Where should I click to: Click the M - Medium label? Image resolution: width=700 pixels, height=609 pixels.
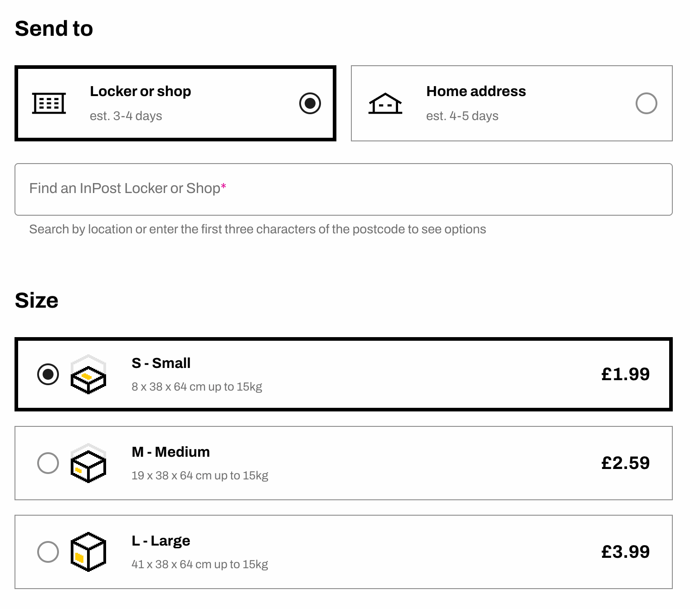pyautogui.click(x=170, y=452)
